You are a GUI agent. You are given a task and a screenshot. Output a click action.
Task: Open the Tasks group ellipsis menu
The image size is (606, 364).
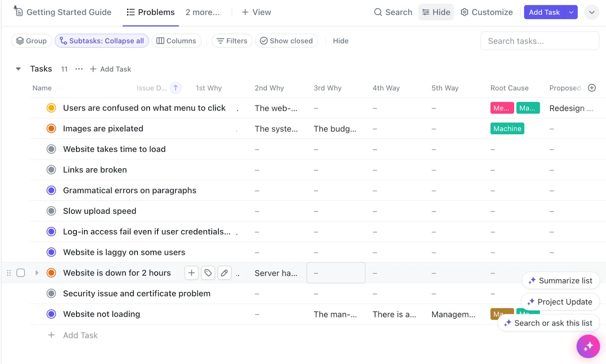(x=79, y=69)
